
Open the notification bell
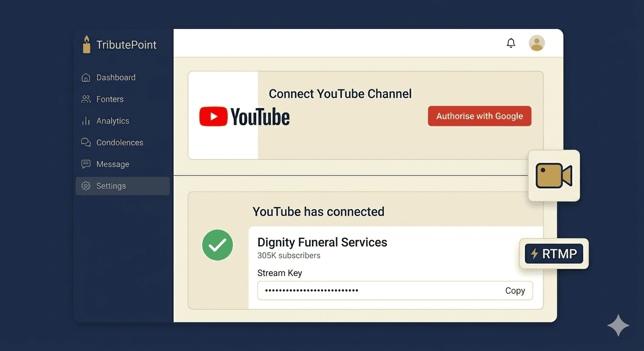click(511, 43)
